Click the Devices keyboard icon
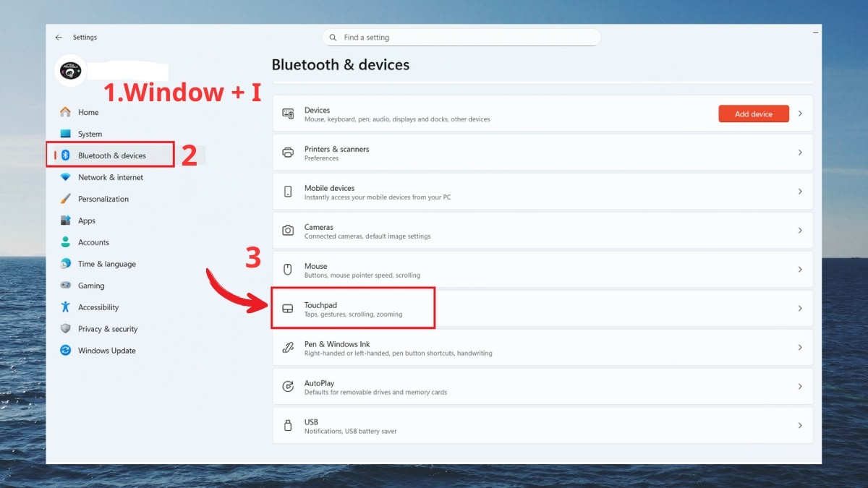The image size is (868, 488). coord(288,114)
